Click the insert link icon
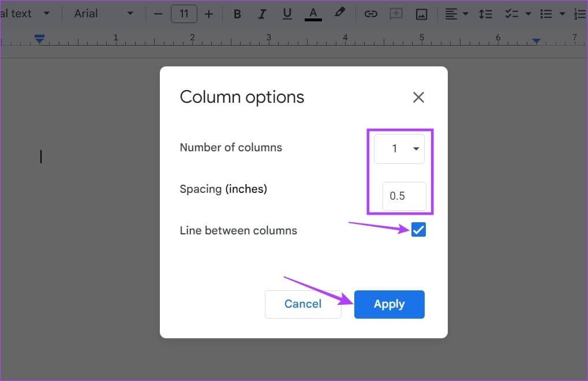 point(370,14)
